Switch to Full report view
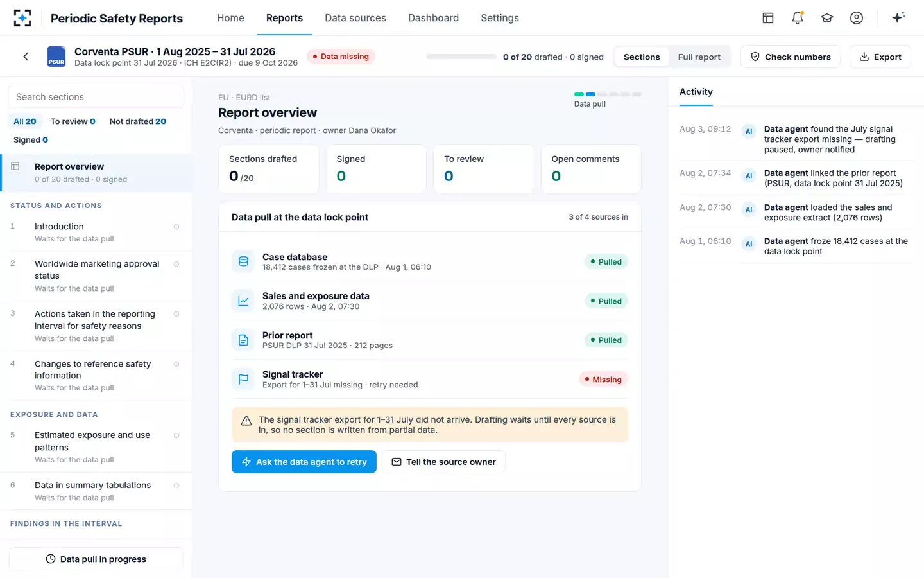 point(699,57)
